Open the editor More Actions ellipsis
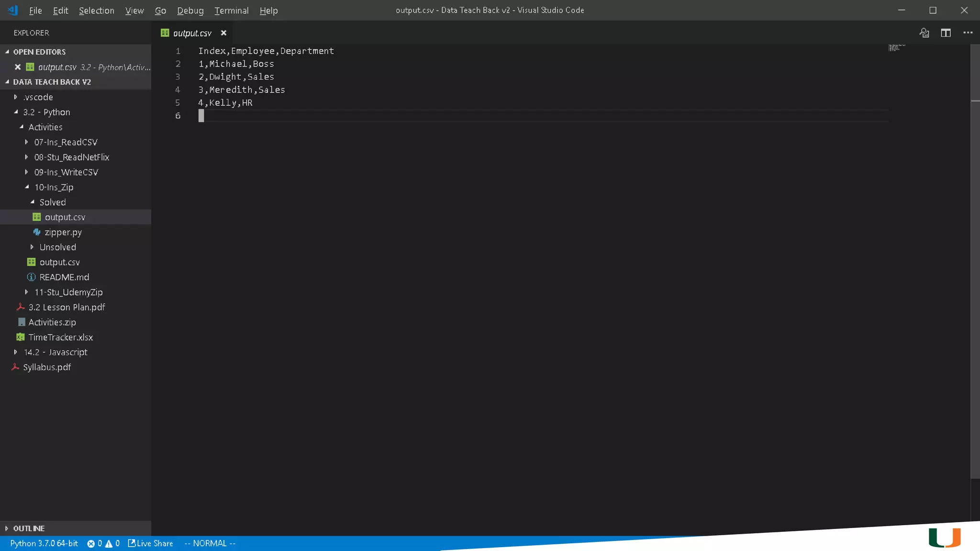Screen dimensions: 980x551 tap(968, 33)
